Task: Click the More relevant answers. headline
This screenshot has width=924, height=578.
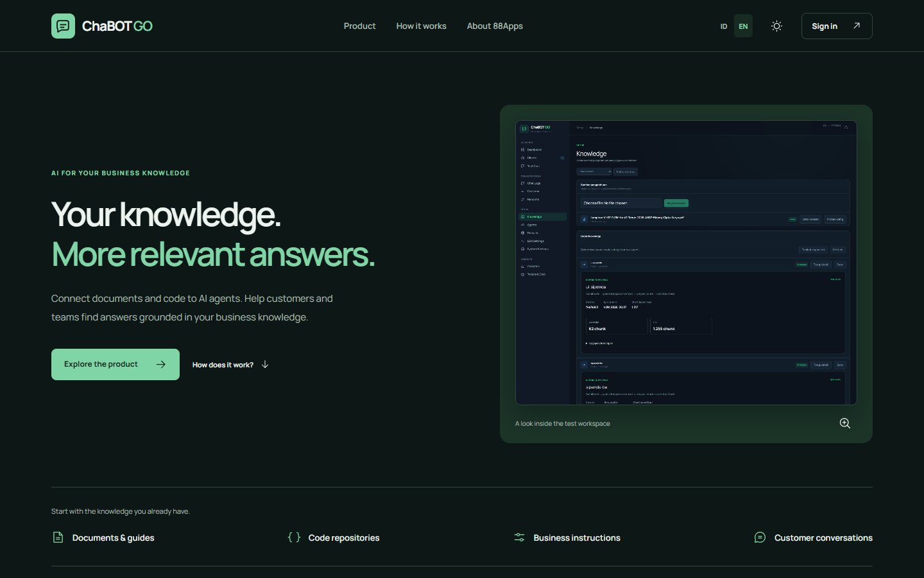Action: pyautogui.click(x=212, y=254)
